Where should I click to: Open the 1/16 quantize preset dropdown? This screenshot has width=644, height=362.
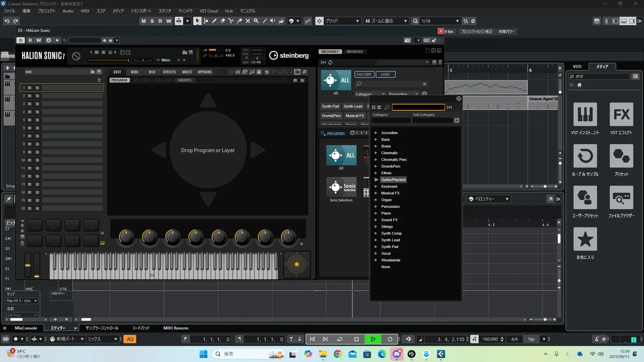457,21
